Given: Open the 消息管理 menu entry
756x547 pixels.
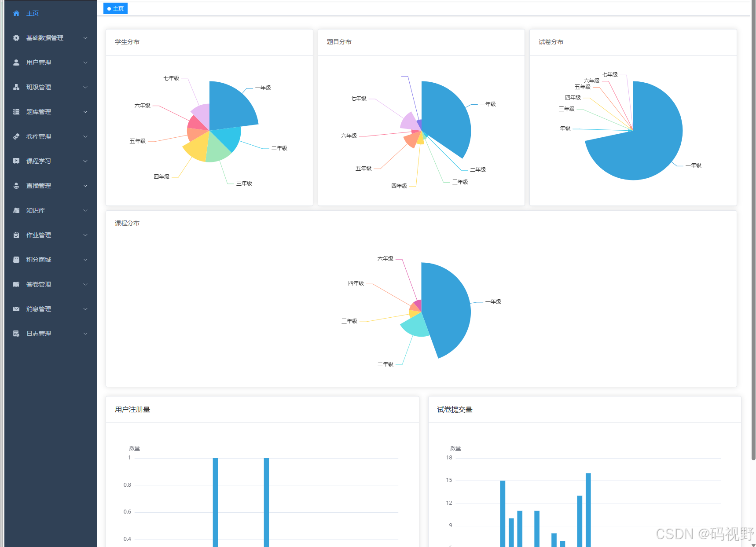Looking at the screenshot, I should click(51, 309).
